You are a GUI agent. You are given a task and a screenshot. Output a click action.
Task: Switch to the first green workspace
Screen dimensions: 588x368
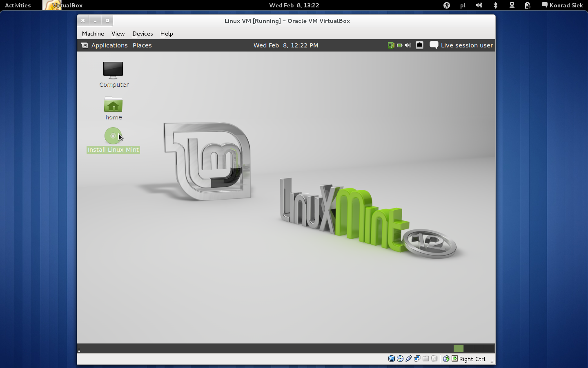[459, 348]
